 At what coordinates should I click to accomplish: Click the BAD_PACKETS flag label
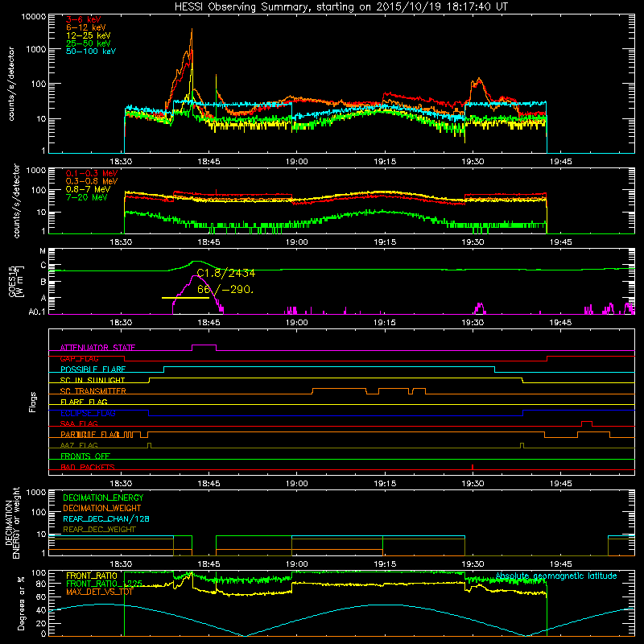(x=88, y=467)
